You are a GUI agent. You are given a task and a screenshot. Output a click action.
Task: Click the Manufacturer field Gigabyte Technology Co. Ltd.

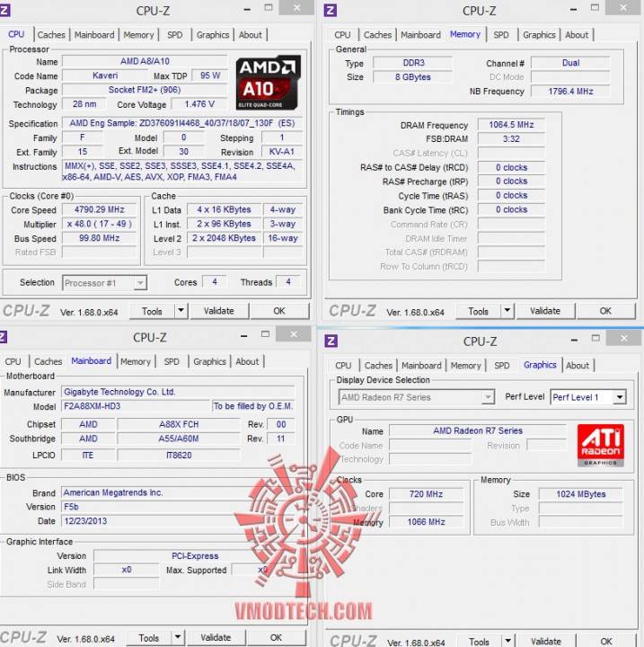click(x=178, y=392)
